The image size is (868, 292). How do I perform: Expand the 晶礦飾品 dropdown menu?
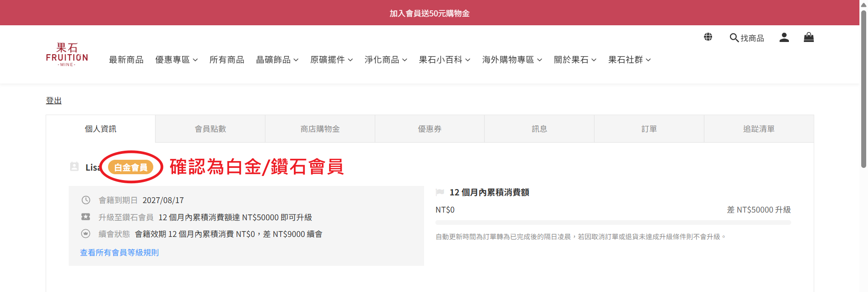point(277,60)
